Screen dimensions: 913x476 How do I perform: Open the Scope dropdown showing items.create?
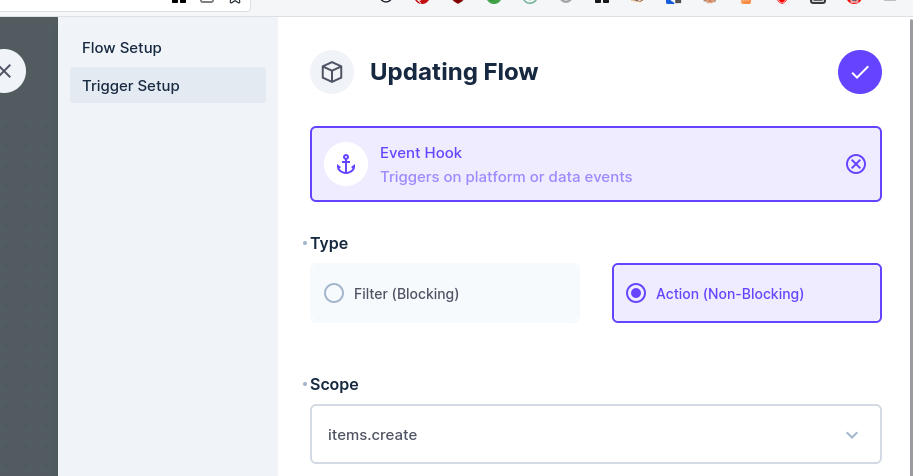596,435
